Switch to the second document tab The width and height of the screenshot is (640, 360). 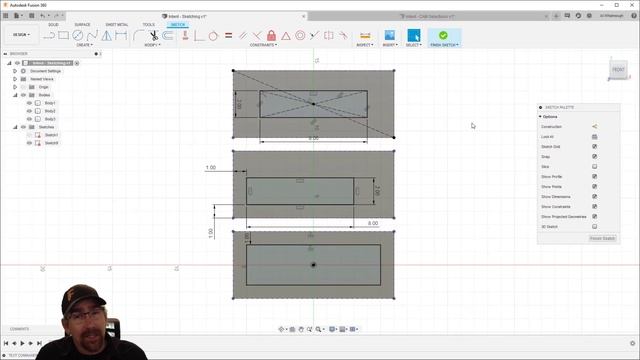click(x=427, y=16)
